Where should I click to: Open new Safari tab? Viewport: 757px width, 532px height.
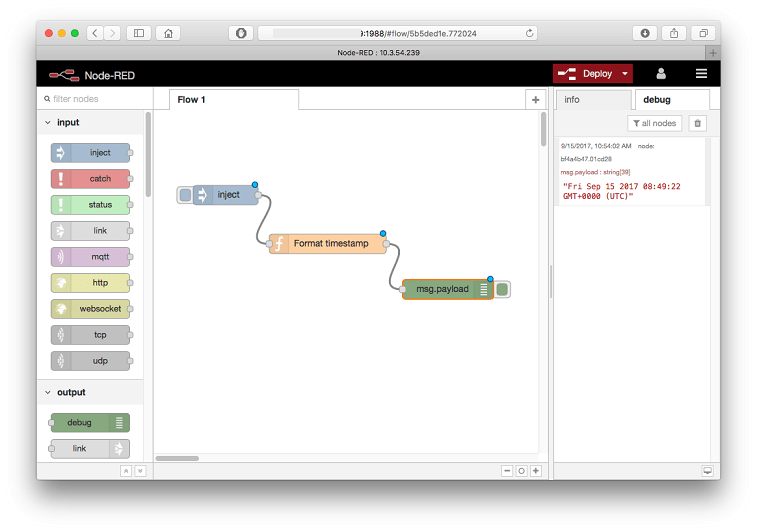tap(713, 53)
